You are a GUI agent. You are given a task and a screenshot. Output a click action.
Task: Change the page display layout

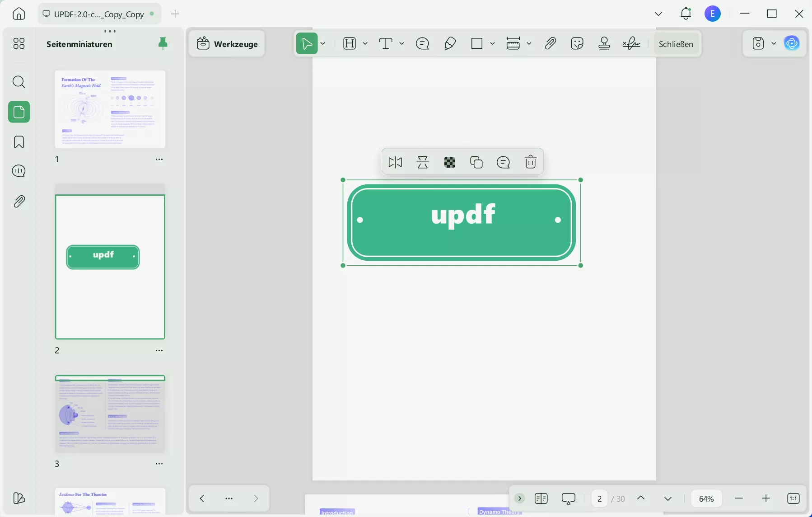[x=541, y=498]
